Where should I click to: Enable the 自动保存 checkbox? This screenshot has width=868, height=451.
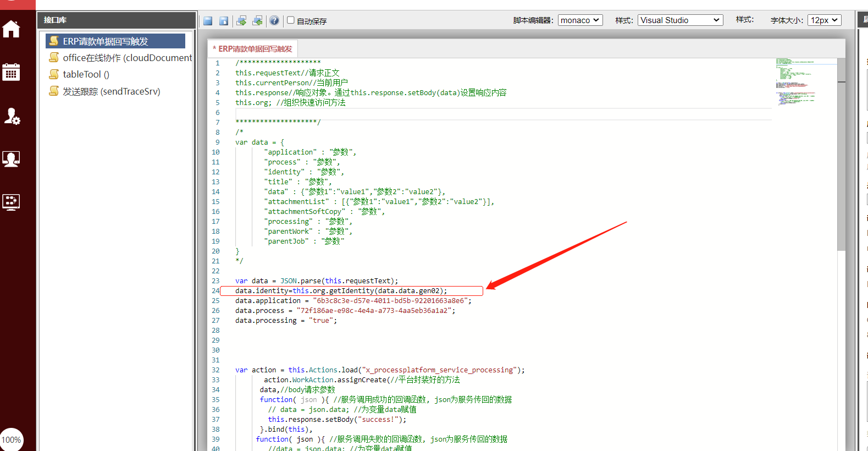291,20
